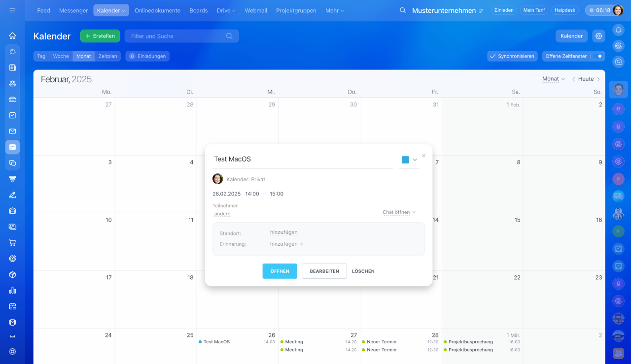631x364 pixels.
Task: Add a reminder with the plus icon
Action: (302, 244)
